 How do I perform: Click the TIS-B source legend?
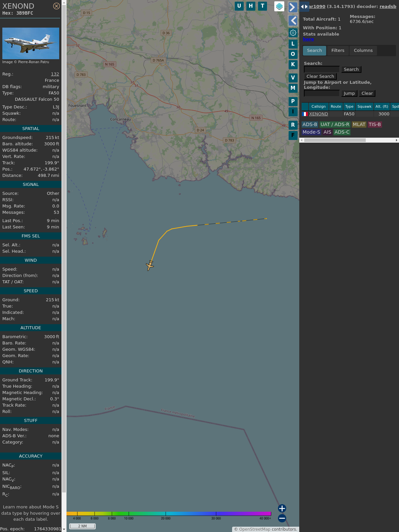375,124
